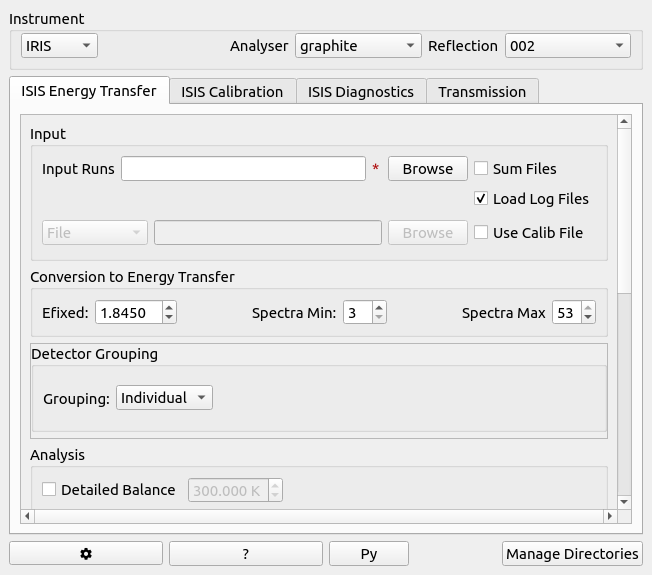Expand the Analyser graphite dropdown
The height and width of the screenshot is (575, 652).
[358, 46]
